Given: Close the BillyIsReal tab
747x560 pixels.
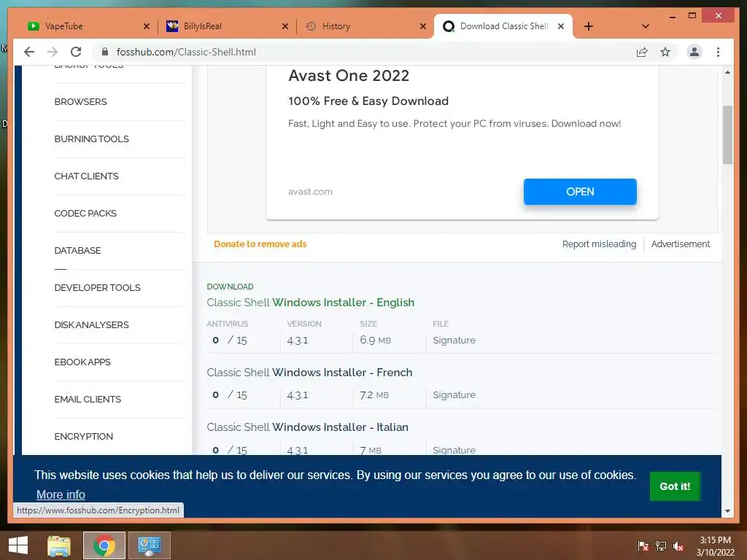Looking at the screenshot, I should coord(285,26).
